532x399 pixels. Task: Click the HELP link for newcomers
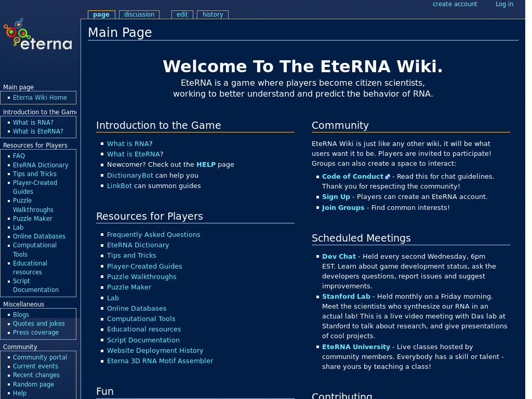pyautogui.click(x=206, y=164)
